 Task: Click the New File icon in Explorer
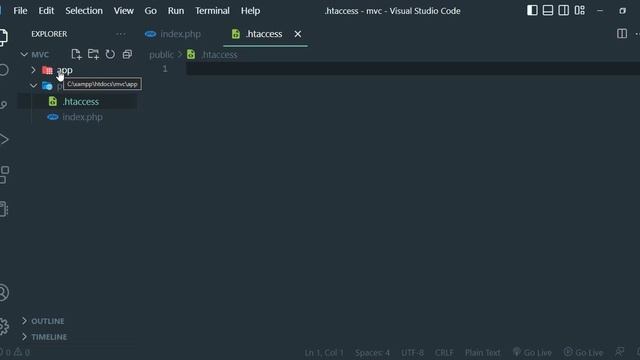76,54
